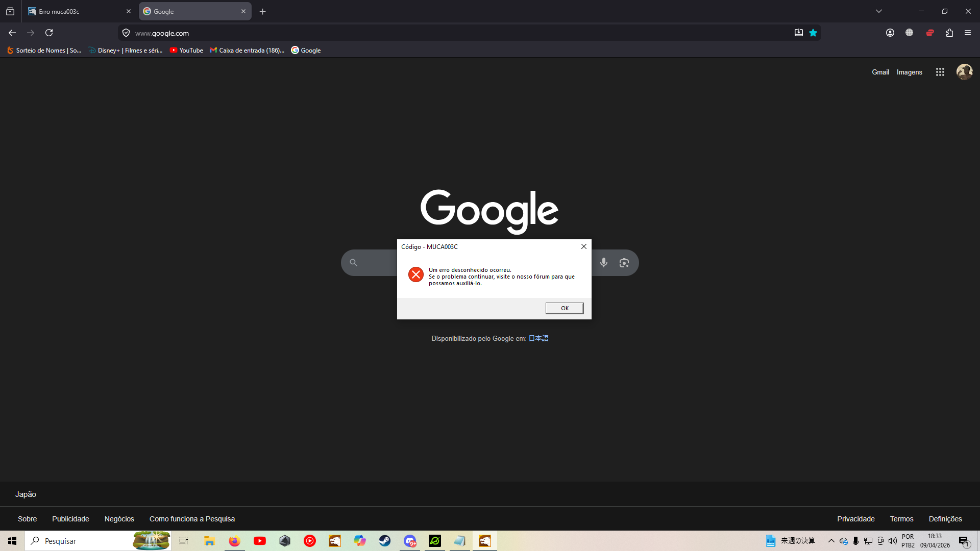Open Google Lens image search icon

(624, 263)
